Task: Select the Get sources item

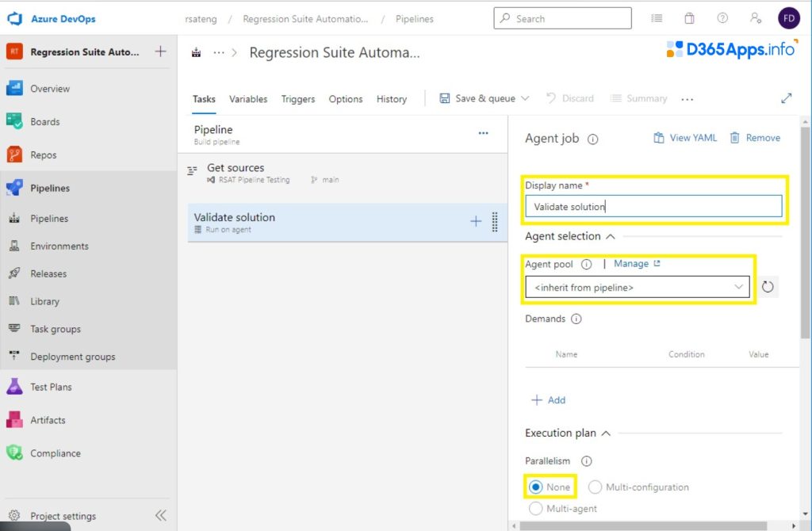Action: (x=343, y=174)
